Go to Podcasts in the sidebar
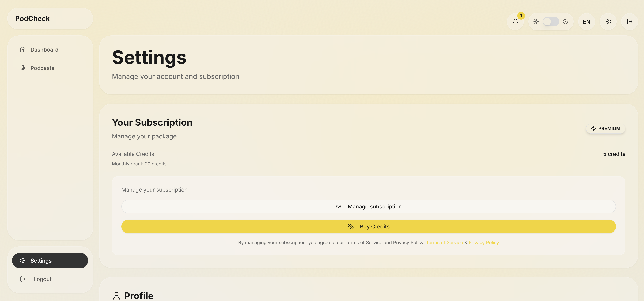 pyautogui.click(x=42, y=68)
